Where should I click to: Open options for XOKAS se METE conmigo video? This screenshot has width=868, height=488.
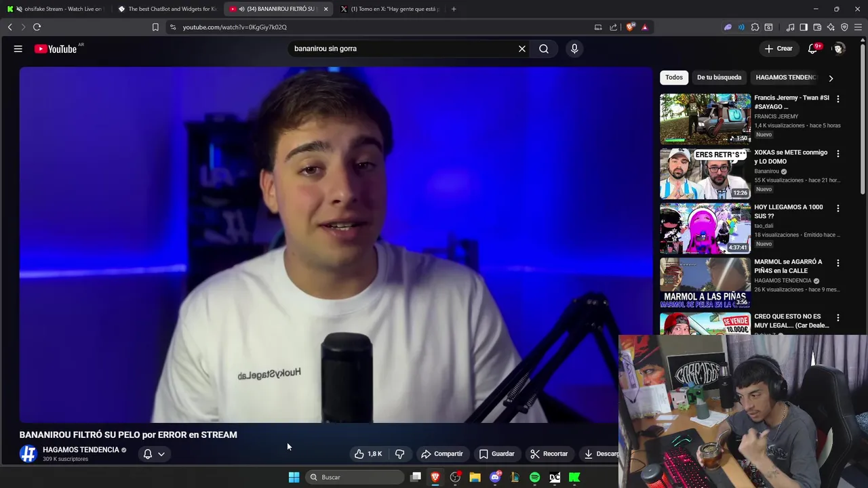[x=838, y=154]
